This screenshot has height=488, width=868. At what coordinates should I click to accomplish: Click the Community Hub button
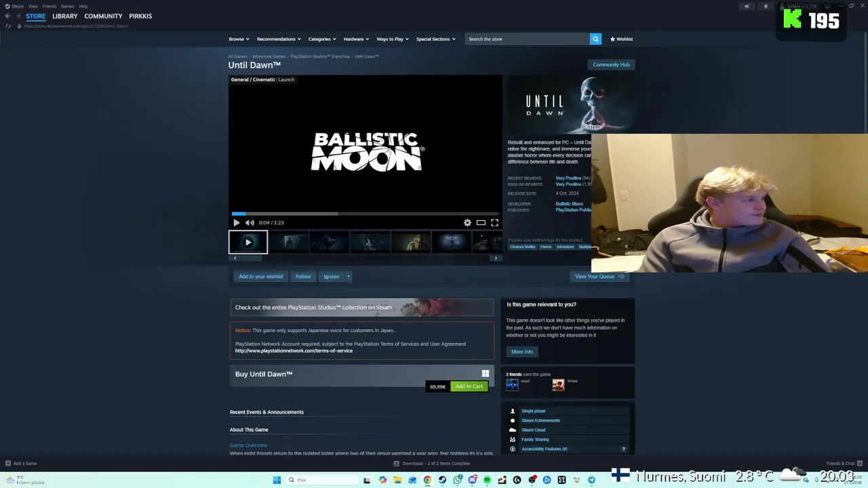tap(611, 64)
